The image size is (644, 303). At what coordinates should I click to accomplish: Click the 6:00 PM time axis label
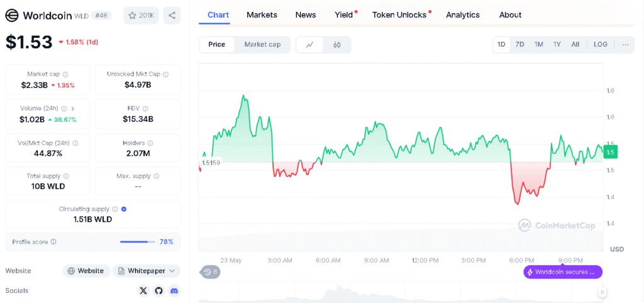(x=521, y=260)
